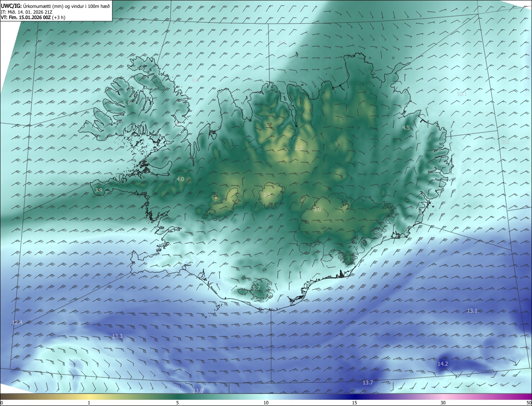Select the "VT: Fim. 15.01.2026 00Z (+3 h)" line
532x406 pixels.
(x=33, y=17)
